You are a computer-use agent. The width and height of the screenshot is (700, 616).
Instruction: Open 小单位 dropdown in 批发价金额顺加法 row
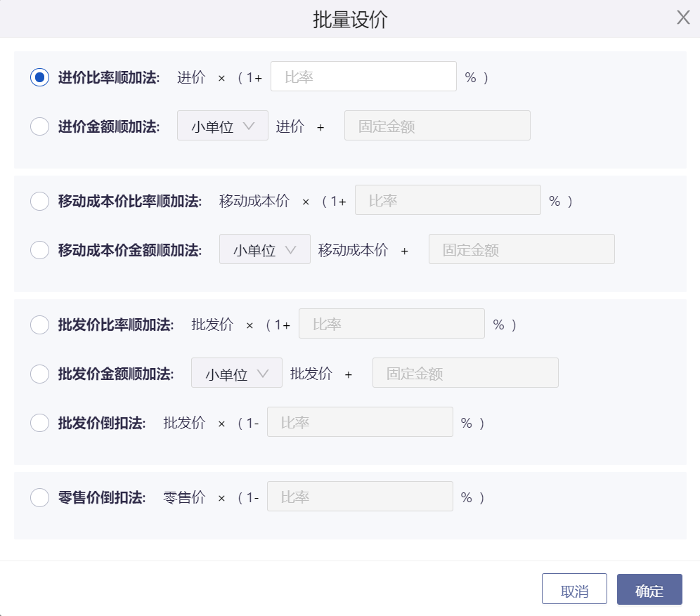pos(236,374)
